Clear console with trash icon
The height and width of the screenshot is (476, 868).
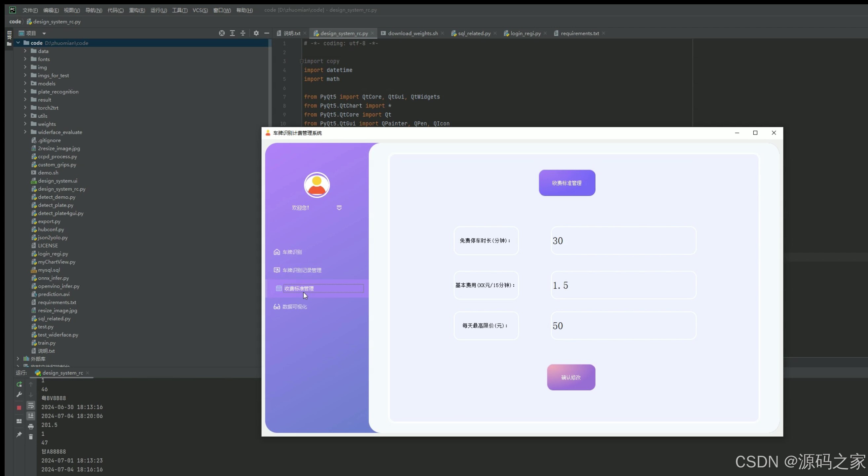coord(31,437)
